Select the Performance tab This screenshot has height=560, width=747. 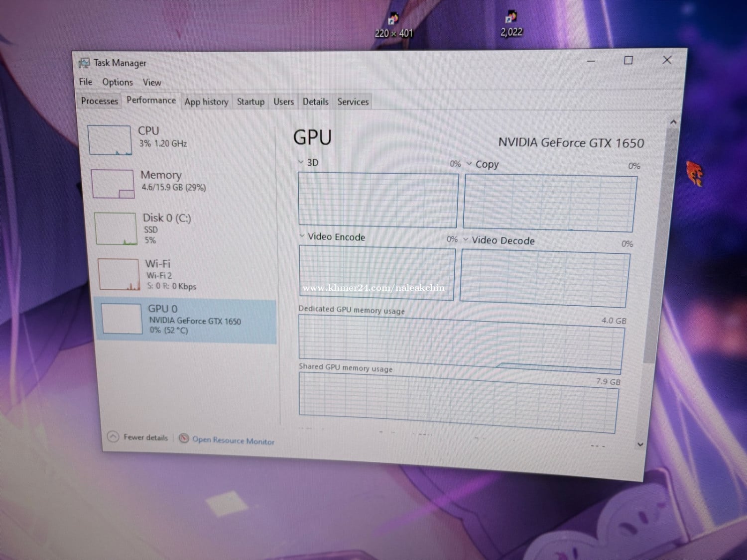(151, 100)
